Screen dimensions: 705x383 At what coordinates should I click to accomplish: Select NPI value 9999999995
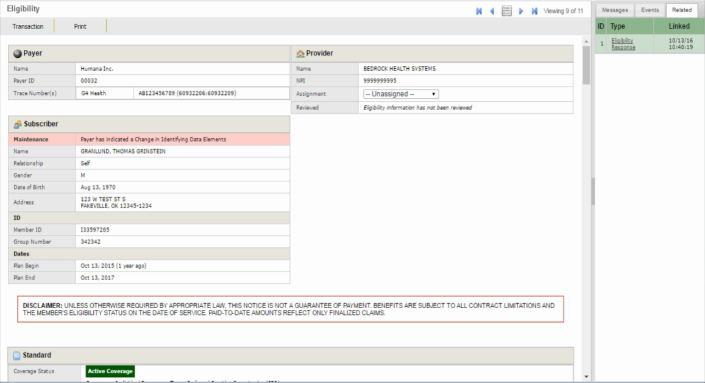click(380, 81)
